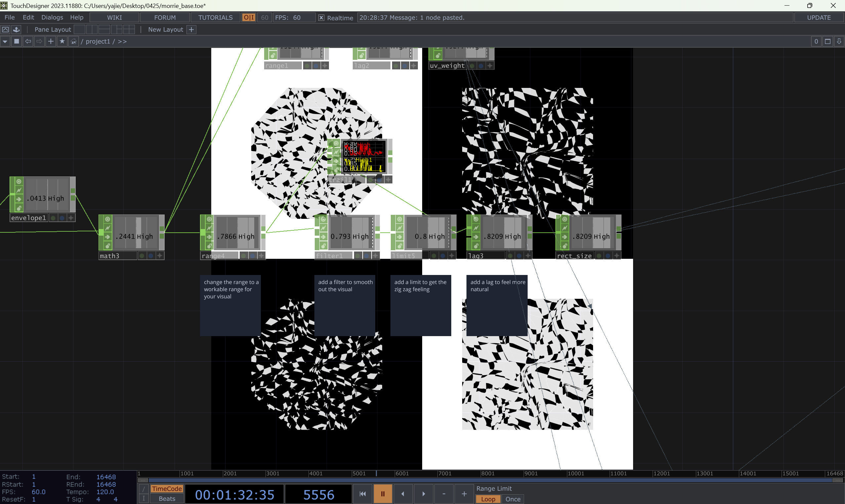Click the End frame value 16468
The image size is (845, 504).
pyautogui.click(x=106, y=477)
